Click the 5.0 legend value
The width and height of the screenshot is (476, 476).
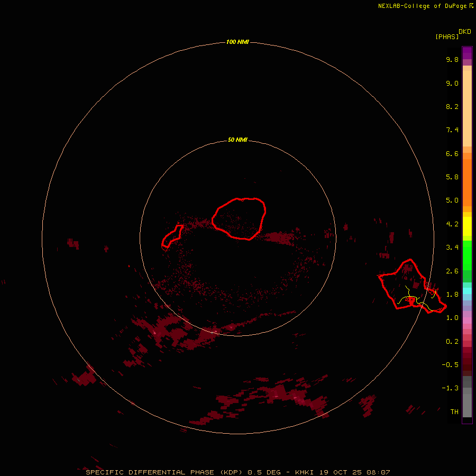(452, 200)
